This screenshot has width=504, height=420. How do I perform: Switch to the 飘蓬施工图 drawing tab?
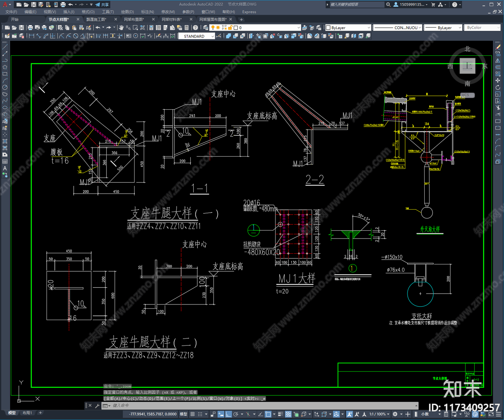(96, 20)
